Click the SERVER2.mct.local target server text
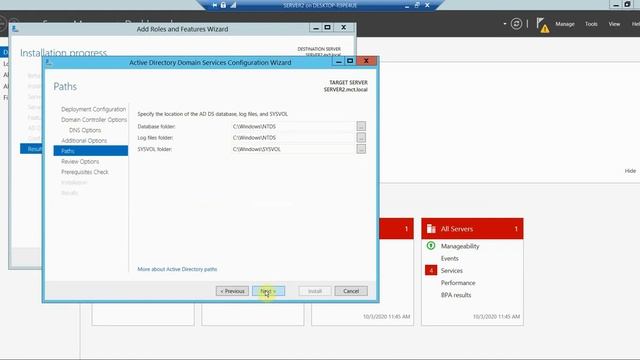The image size is (640, 360). [346, 89]
